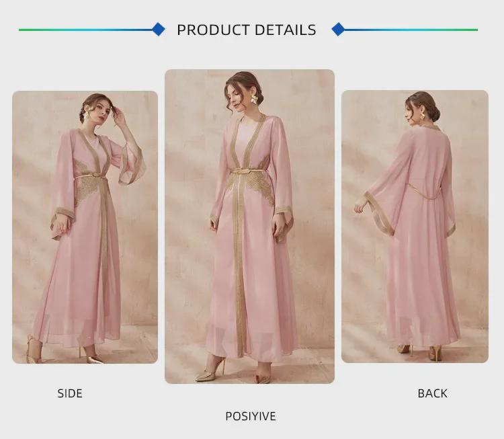Open the side view dress photo
This screenshot has width=504, height=439.
85,227
